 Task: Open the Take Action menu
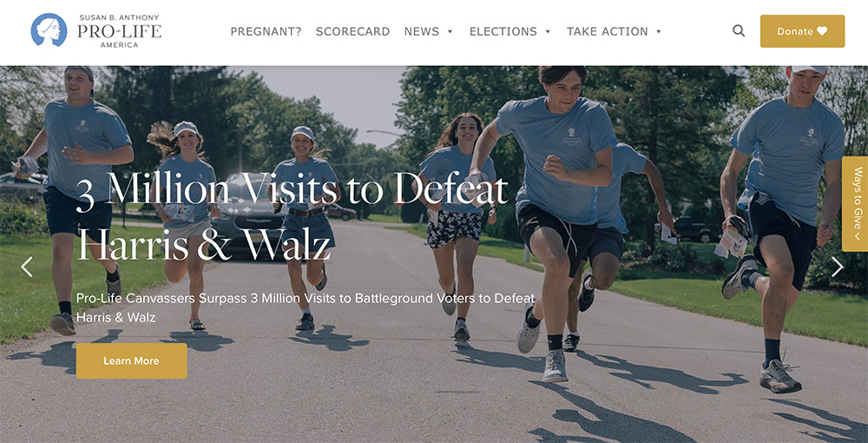pos(608,31)
